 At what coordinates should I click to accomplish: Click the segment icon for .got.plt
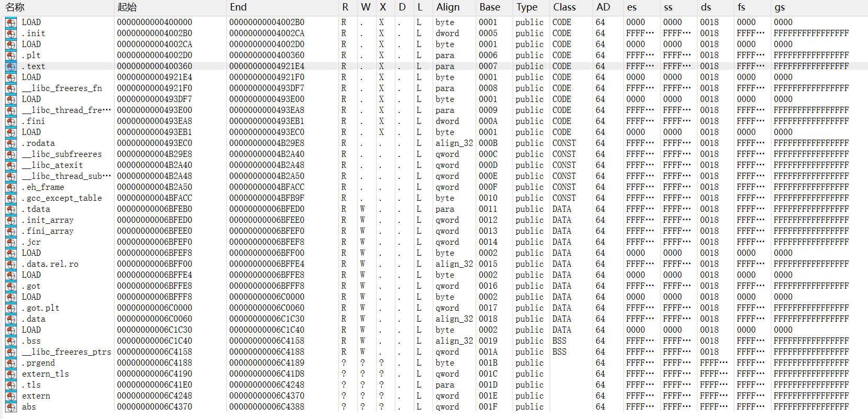point(10,308)
